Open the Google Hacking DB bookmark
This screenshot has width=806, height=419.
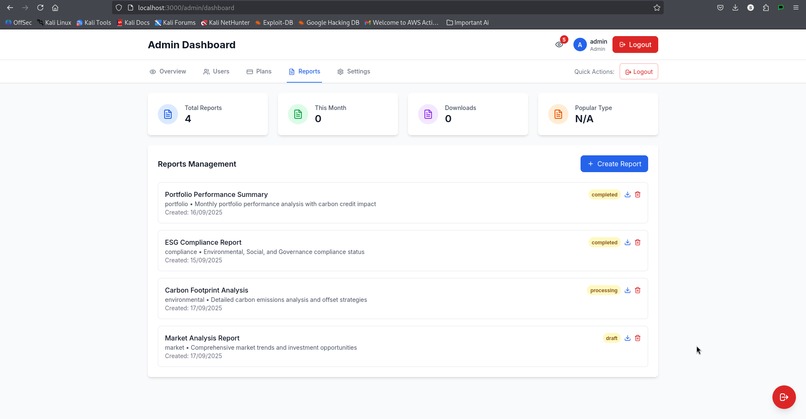[x=328, y=23]
